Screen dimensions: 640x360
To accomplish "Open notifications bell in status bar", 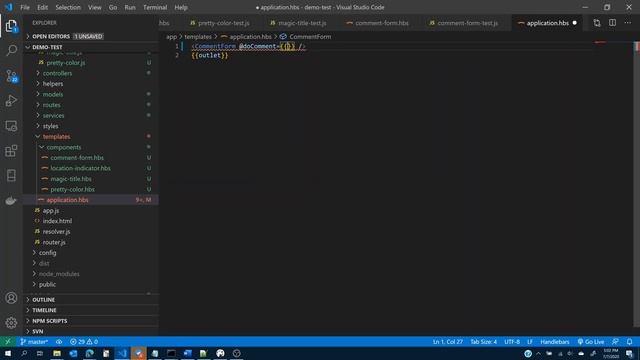I will [x=629, y=342].
